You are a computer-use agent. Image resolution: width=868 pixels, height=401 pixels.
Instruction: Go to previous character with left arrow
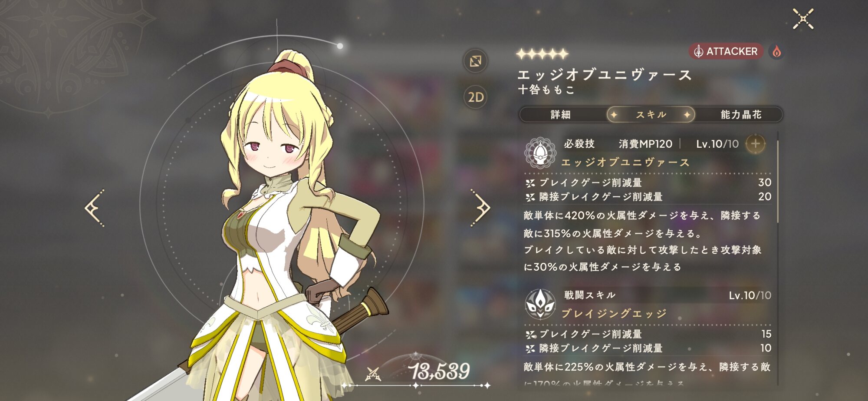[x=95, y=208]
